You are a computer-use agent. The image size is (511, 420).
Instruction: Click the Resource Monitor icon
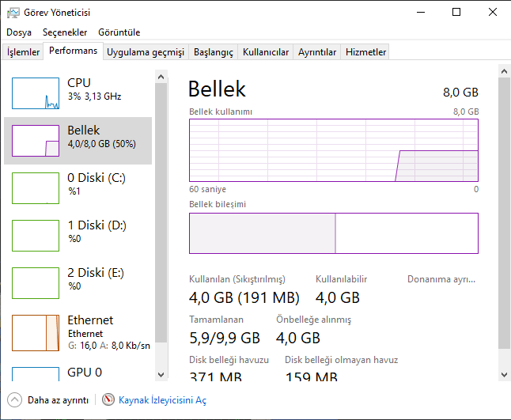108,400
